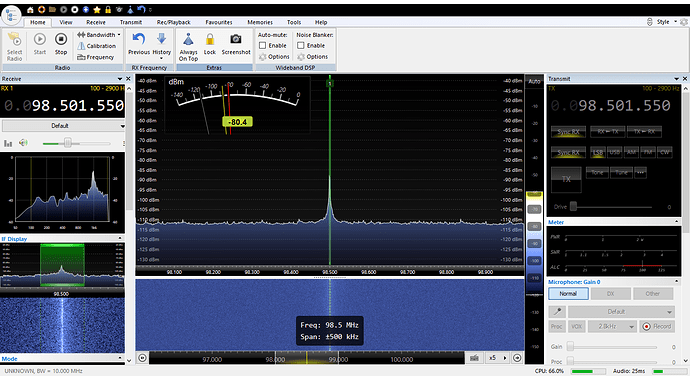Click the microphone icon in Microphone panel
Viewport: 690px width, 376px height.
(557, 311)
